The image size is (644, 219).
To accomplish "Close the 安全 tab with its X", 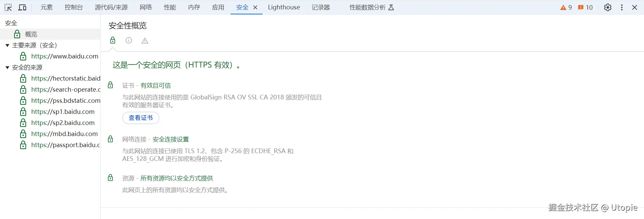I will point(255,7).
